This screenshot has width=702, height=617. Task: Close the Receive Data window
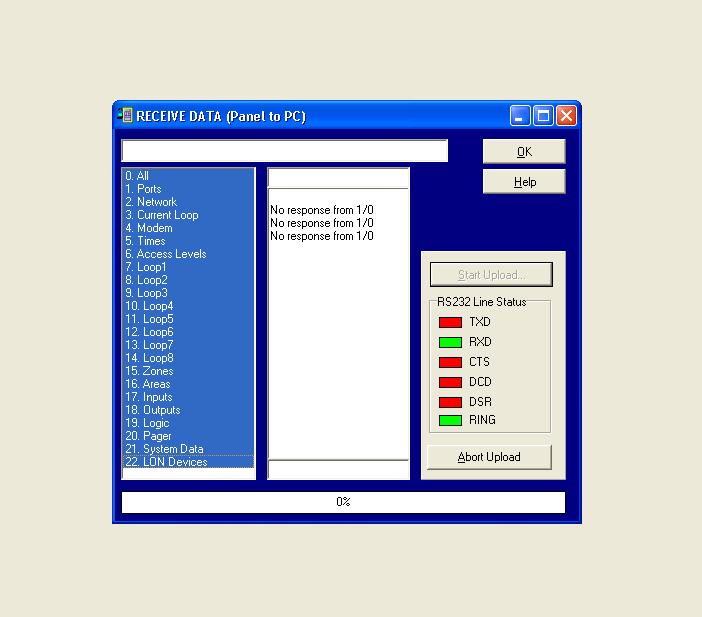click(566, 116)
